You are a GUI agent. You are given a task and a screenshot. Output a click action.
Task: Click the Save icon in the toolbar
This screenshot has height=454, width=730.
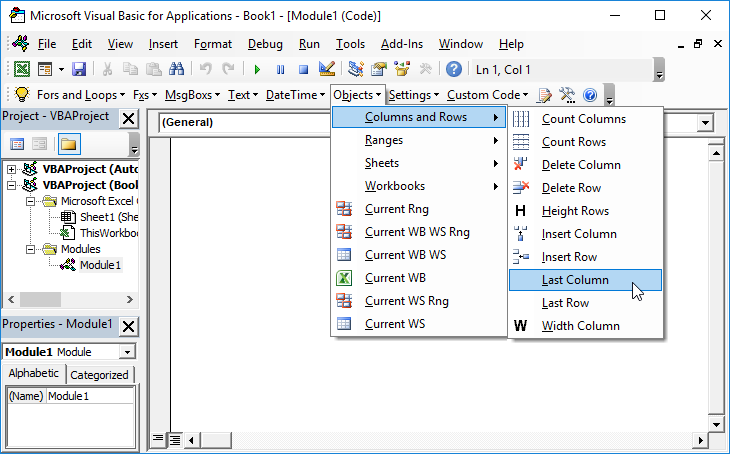[79, 69]
